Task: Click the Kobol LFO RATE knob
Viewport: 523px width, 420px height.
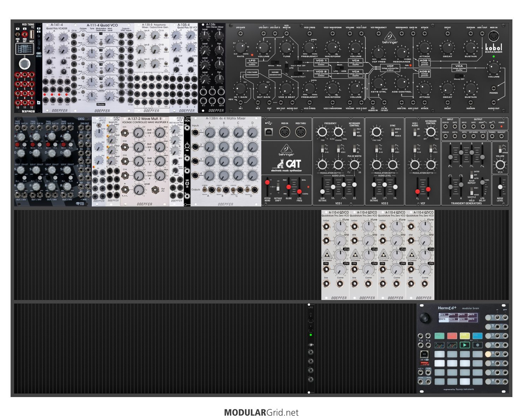Action: 240,48
